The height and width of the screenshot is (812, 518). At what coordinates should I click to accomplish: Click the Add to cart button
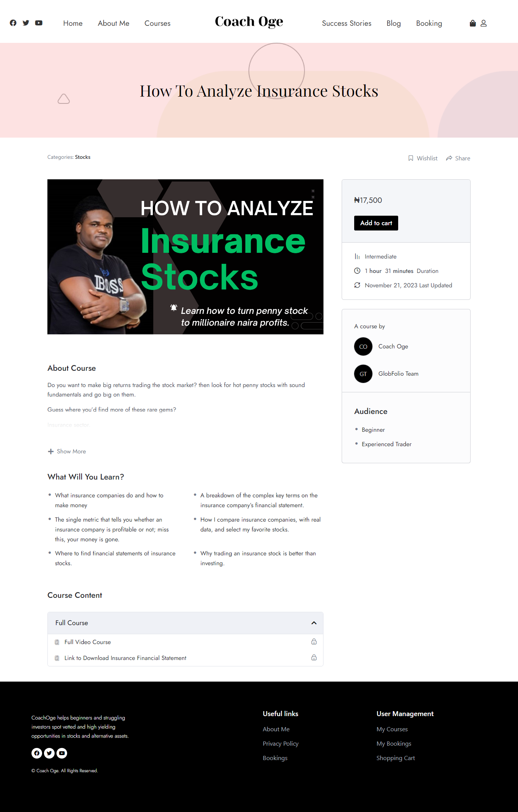point(376,223)
